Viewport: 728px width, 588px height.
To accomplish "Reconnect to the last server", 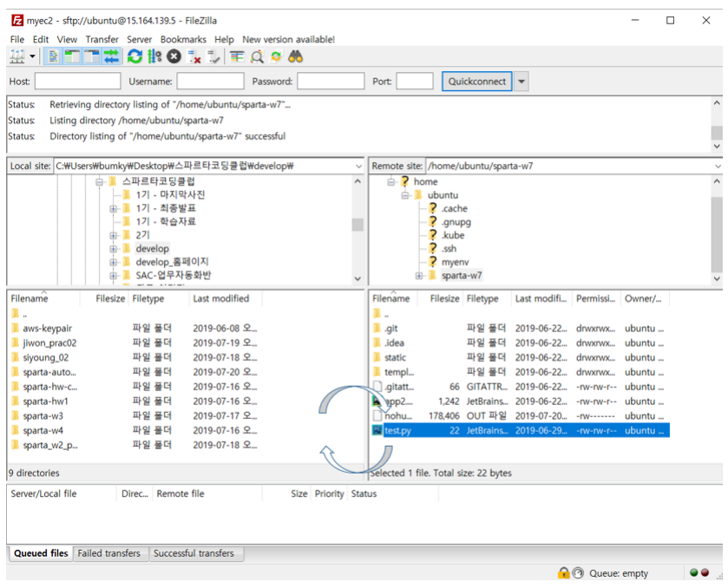I will pyautogui.click(x=213, y=56).
